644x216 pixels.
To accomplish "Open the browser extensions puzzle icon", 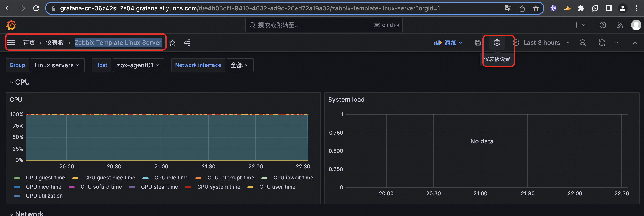I will [x=581, y=8].
